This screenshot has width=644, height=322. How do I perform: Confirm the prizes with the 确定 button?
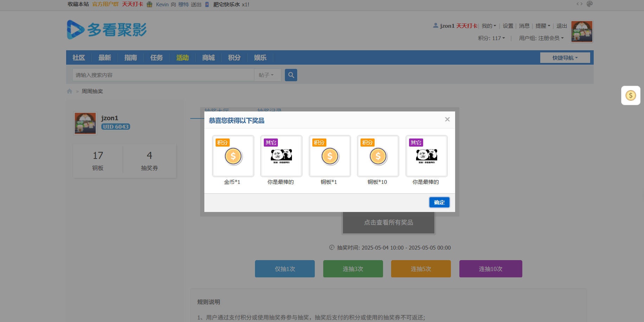[x=439, y=202]
